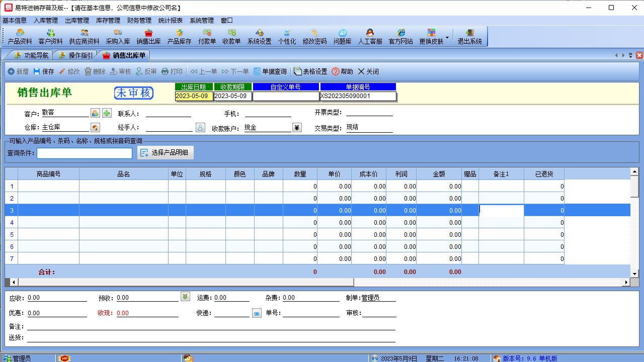Open 系统设置 system settings
The width and height of the screenshot is (644, 362).
(261, 36)
